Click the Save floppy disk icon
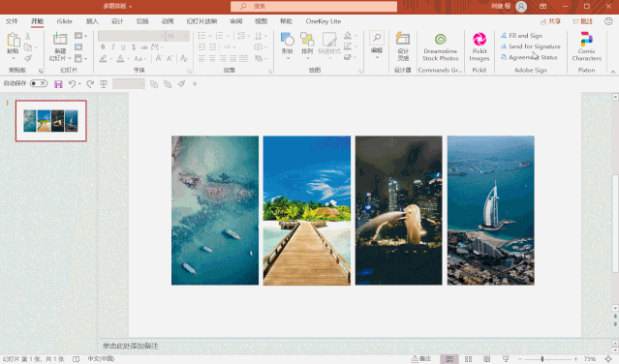The height and width of the screenshot is (364, 619). [x=58, y=84]
